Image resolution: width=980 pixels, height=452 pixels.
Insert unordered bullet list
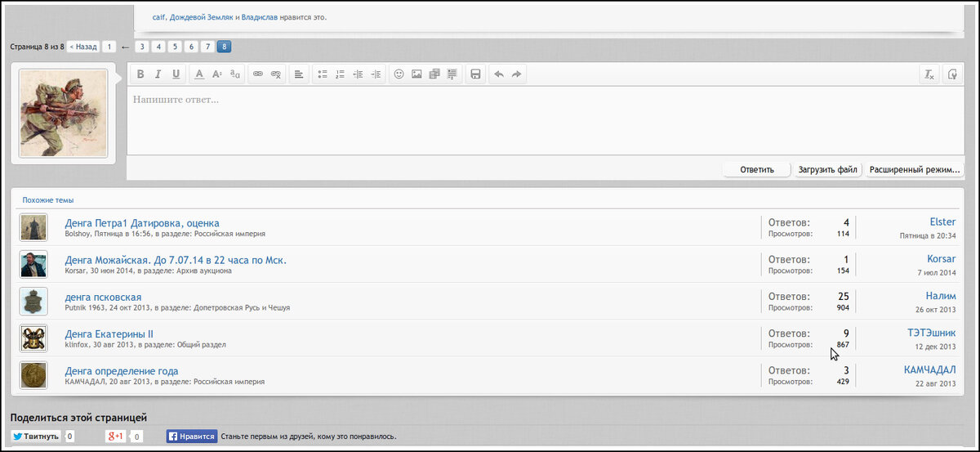pos(323,74)
